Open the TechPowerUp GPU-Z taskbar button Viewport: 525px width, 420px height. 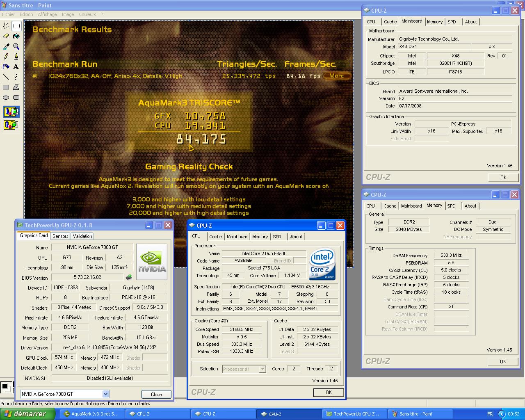354,414
